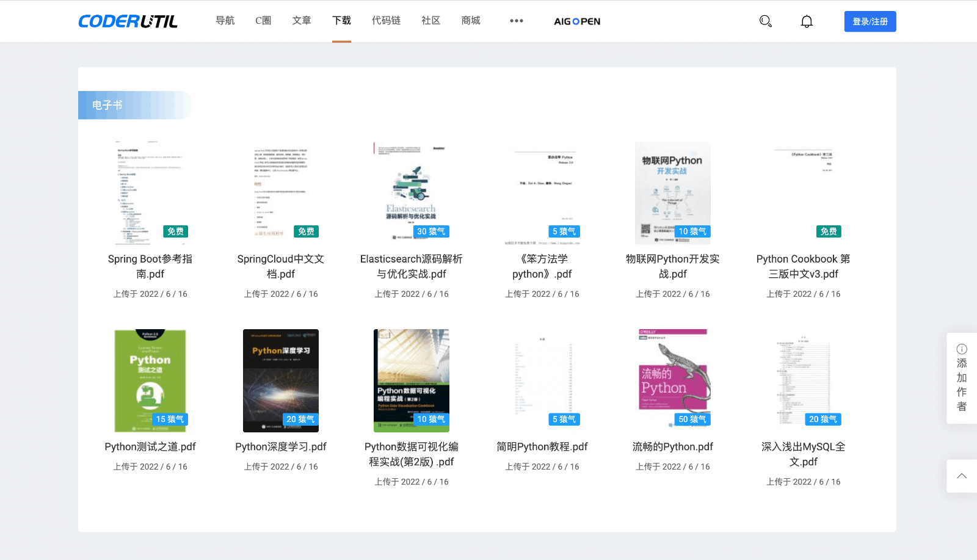Image resolution: width=977 pixels, height=560 pixels.
Task: Click 5 猿气 badge on 简明Python教程
Action: tap(564, 419)
